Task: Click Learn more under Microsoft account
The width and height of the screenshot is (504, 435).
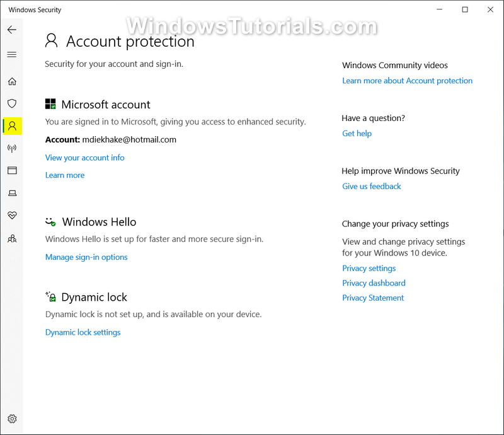Action: pyautogui.click(x=65, y=175)
